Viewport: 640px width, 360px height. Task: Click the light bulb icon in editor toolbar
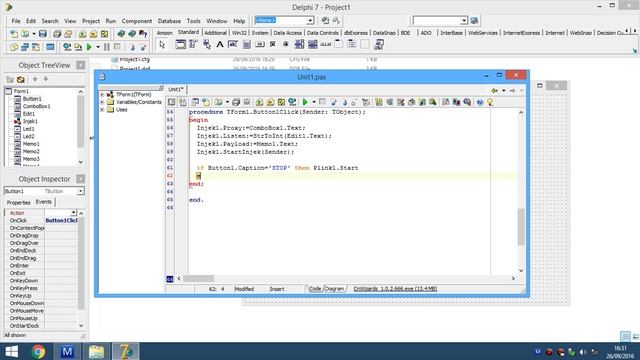coord(490,102)
